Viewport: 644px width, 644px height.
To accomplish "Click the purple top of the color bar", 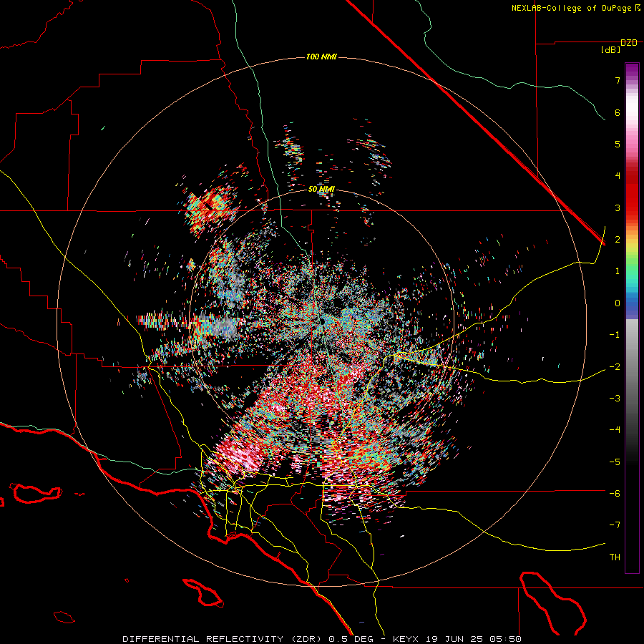I will click(x=632, y=69).
